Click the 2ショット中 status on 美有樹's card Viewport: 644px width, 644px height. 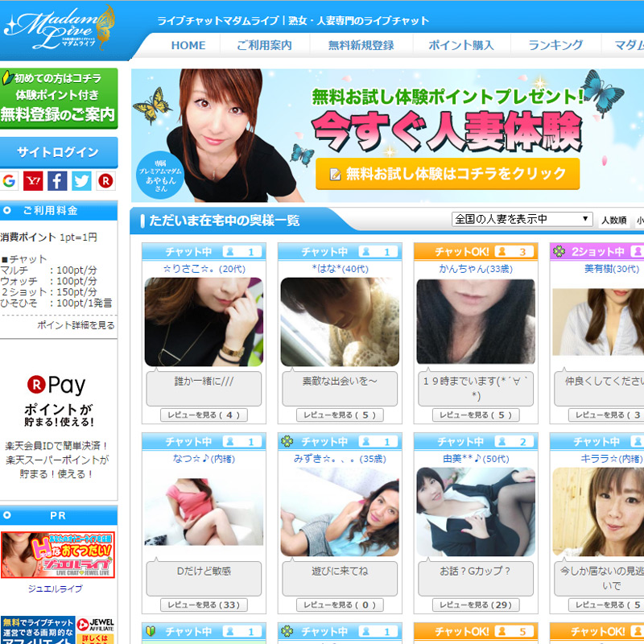pos(597,252)
